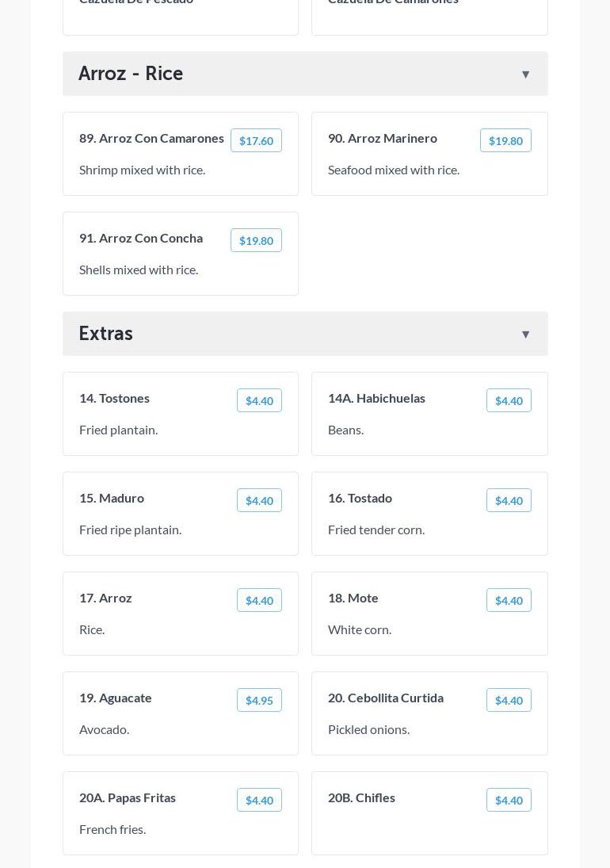610x868 pixels.
Task: Select the Arroz Con Concha price button
Action: (256, 241)
